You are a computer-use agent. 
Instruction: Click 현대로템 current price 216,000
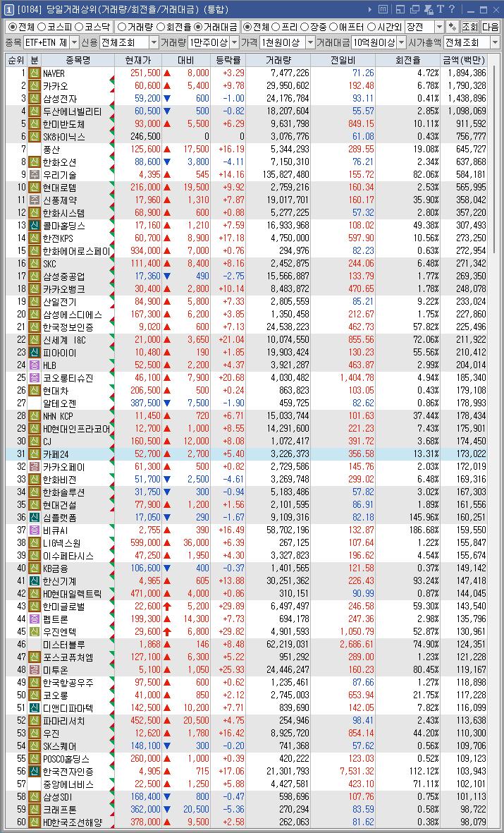pos(145,188)
